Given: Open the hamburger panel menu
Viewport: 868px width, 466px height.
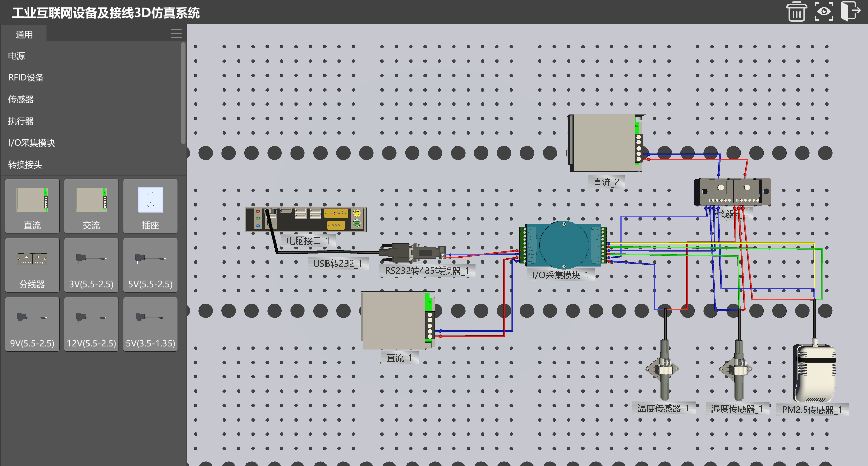Looking at the screenshot, I should click(x=176, y=34).
